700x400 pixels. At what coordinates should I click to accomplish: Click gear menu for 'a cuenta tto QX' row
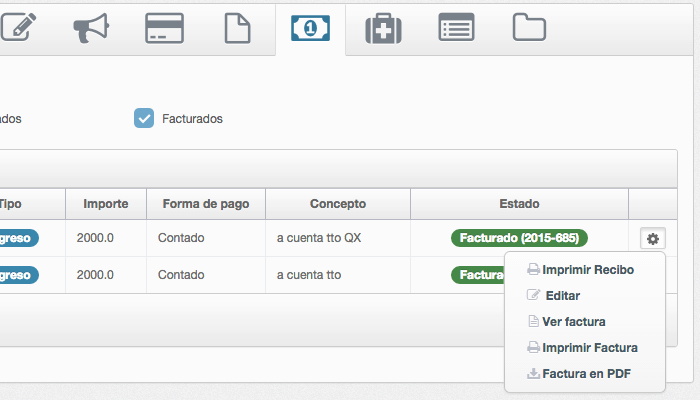coord(653,238)
